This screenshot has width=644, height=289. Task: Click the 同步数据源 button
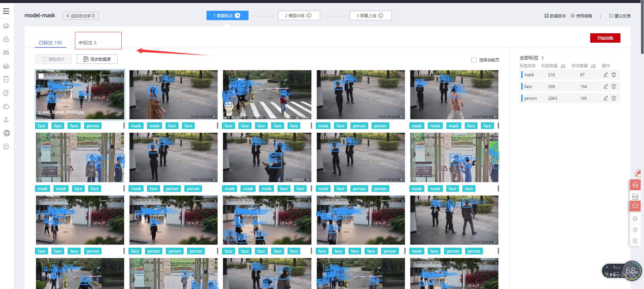tap(97, 59)
